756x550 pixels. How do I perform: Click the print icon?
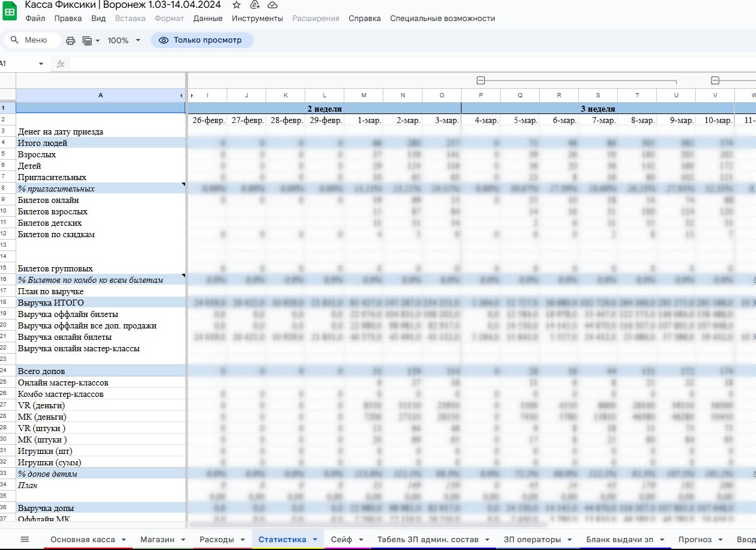click(70, 40)
